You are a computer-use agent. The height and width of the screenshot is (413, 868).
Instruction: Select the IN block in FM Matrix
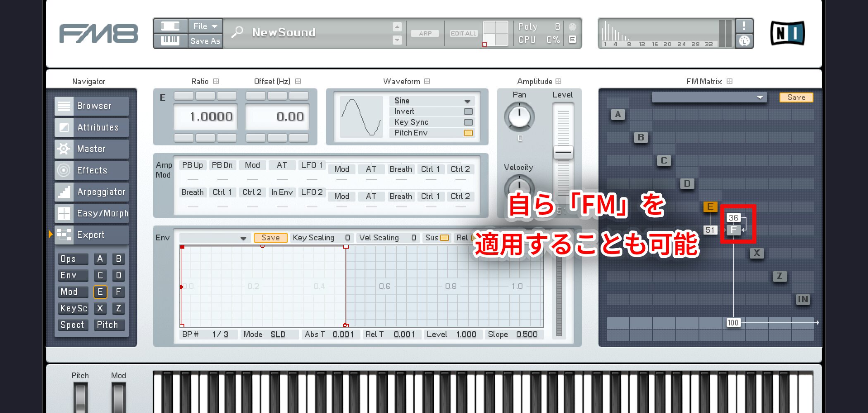coord(803,299)
